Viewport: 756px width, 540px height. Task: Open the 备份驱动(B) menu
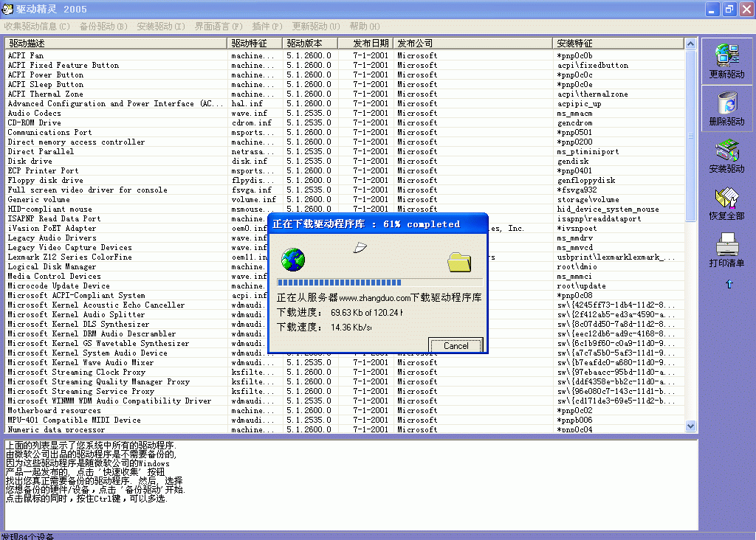pos(103,27)
